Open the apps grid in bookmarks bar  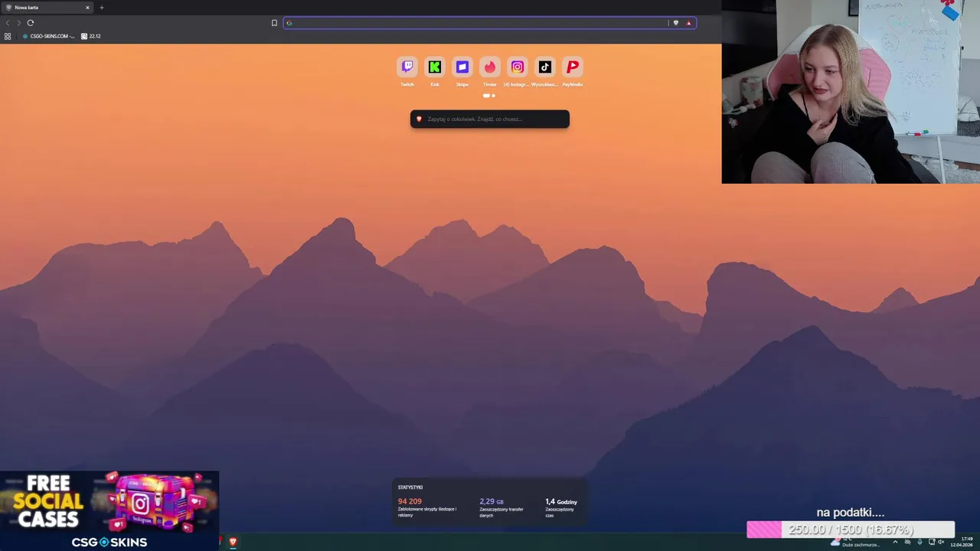(x=8, y=36)
